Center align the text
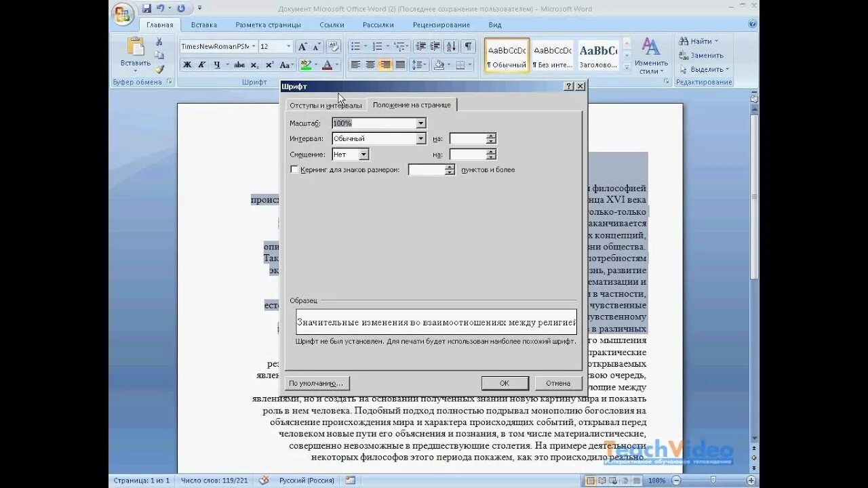The width and height of the screenshot is (868, 488). coord(370,65)
